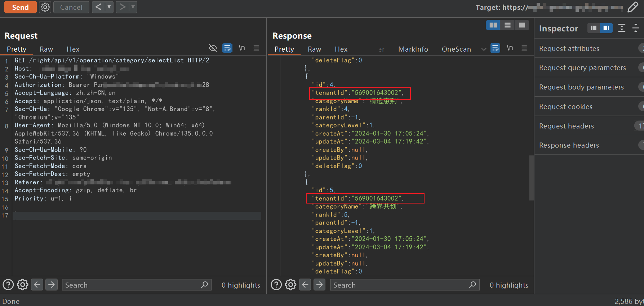Click the Request search magnifier icon
This screenshot has width=644, height=306.
click(204, 285)
